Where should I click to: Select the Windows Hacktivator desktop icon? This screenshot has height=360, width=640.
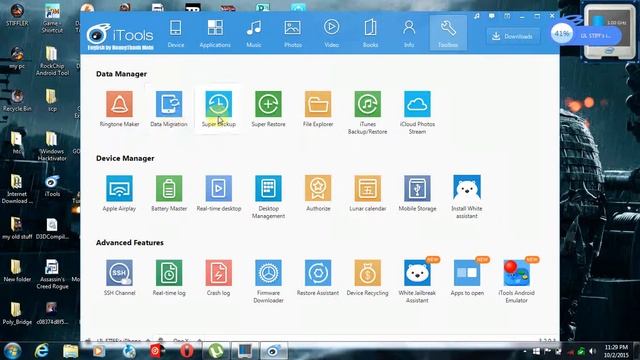tap(52, 146)
